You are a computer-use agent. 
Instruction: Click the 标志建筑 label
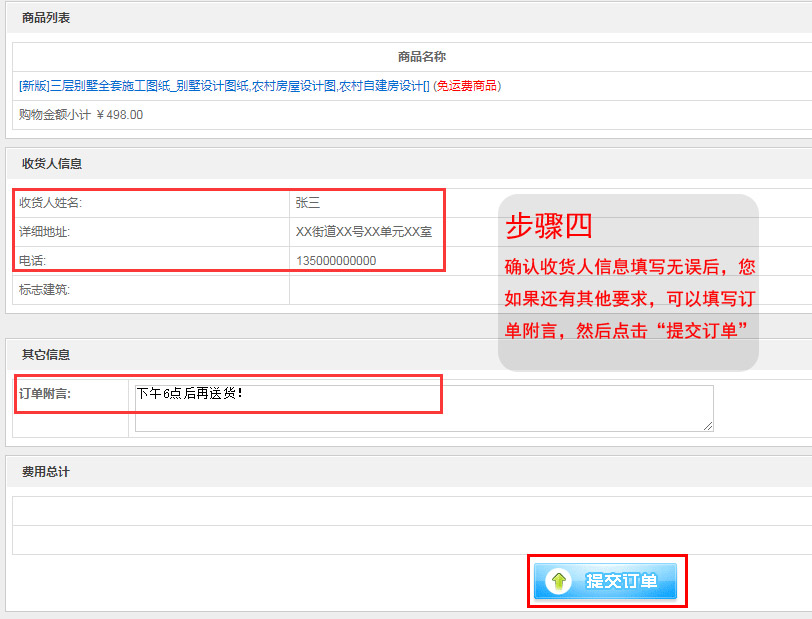45,290
